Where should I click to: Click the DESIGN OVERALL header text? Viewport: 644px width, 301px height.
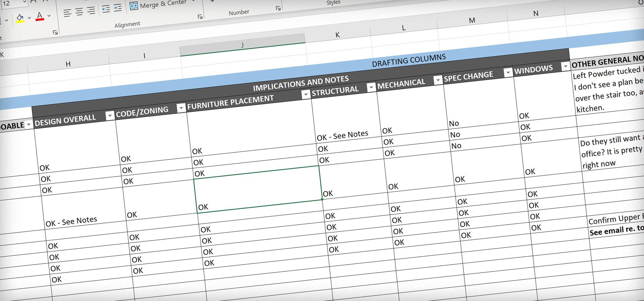(x=65, y=120)
